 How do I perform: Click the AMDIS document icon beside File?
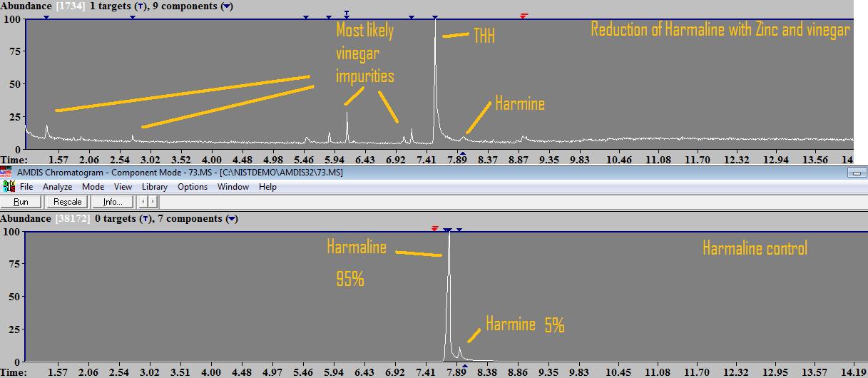pyautogui.click(x=9, y=187)
